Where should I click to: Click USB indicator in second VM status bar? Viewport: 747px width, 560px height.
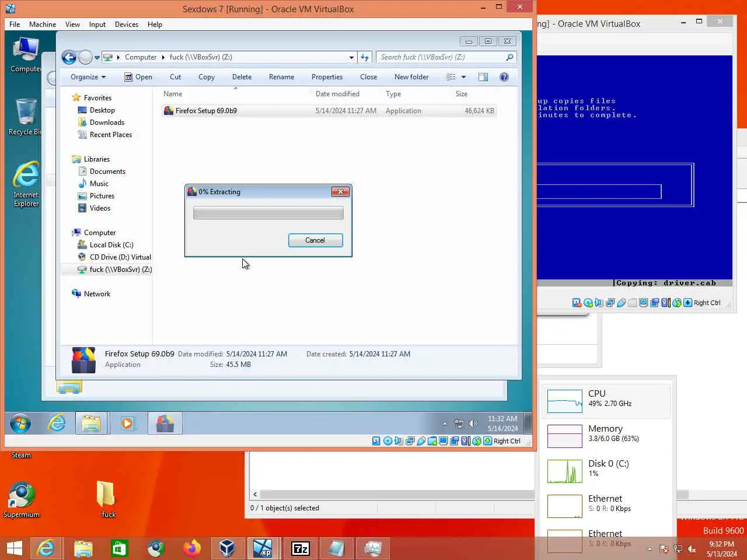[x=622, y=303]
